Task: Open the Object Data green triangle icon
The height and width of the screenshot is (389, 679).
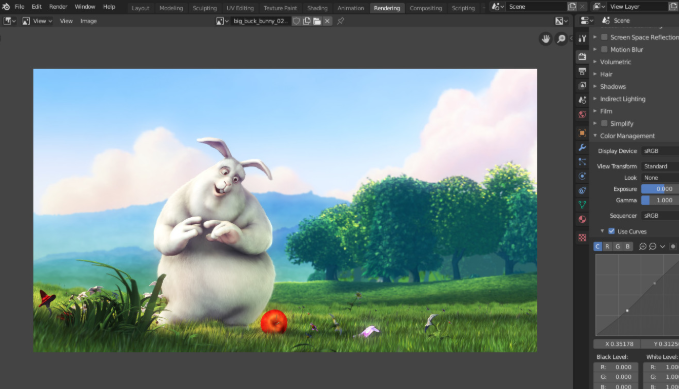Action: (582, 204)
